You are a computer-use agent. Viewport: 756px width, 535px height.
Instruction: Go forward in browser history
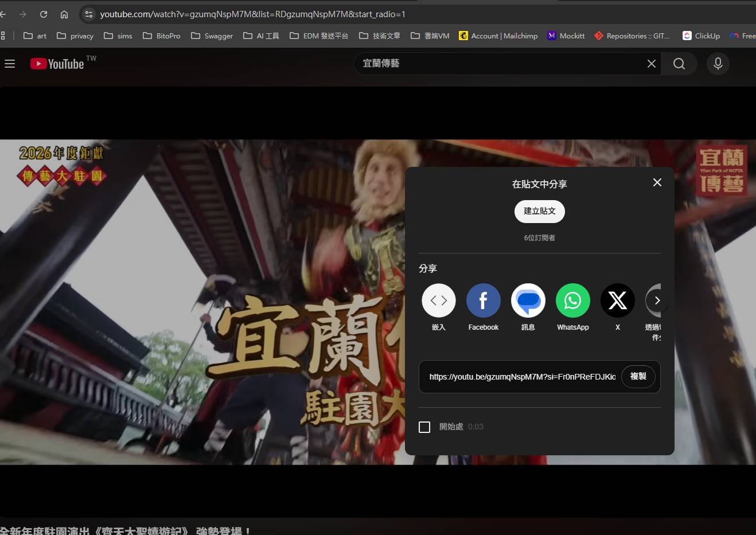23,14
